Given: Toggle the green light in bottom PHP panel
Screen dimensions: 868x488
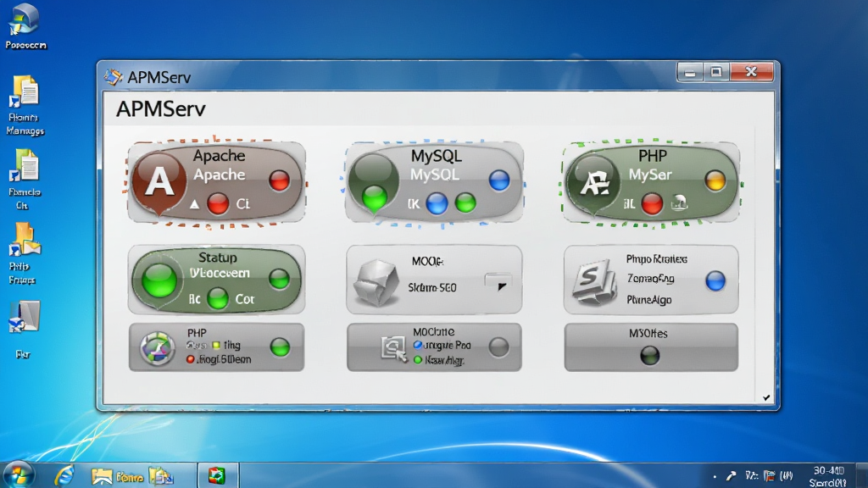Looking at the screenshot, I should 280,347.
